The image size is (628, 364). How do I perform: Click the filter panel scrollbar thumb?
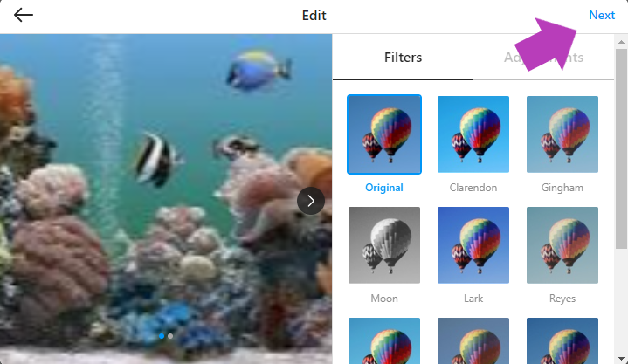(x=621, y=149)
